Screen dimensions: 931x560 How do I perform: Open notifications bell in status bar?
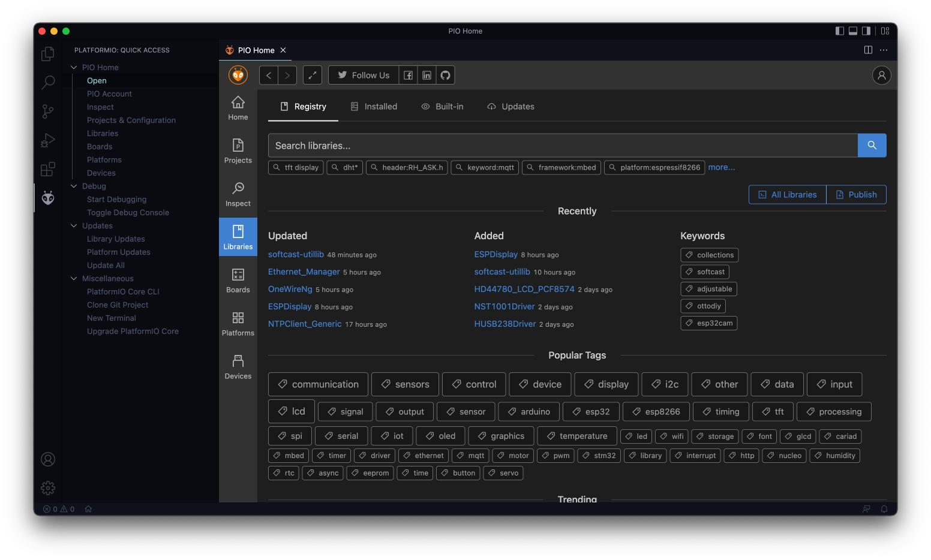click(x=884, y=509)
